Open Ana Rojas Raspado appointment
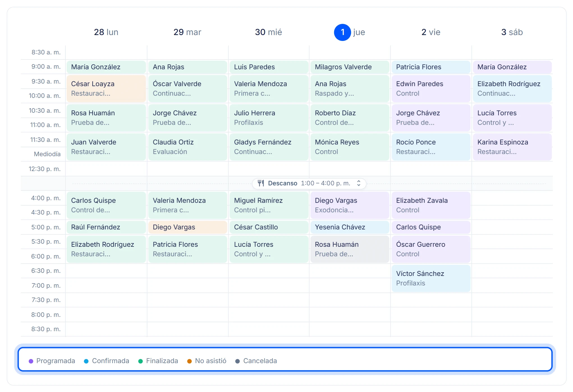 (x=350, y=89)
